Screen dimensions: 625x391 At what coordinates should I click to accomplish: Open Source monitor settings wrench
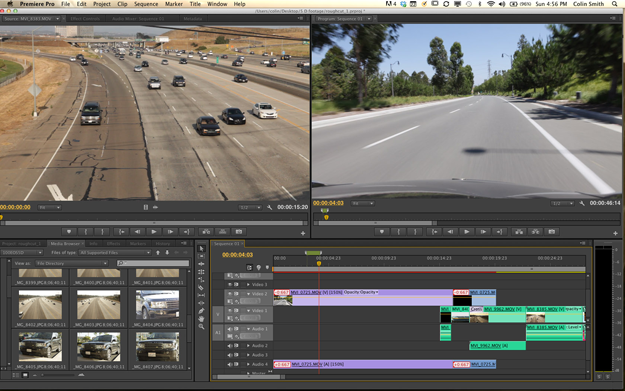(269, 207)
